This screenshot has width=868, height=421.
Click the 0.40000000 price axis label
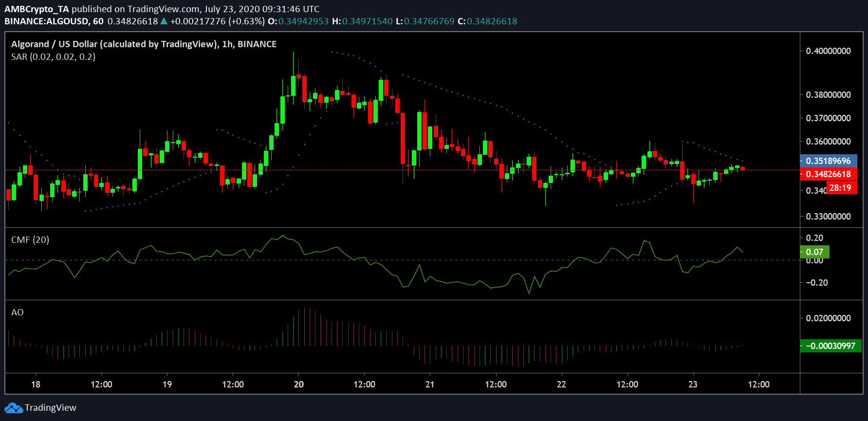829,51
